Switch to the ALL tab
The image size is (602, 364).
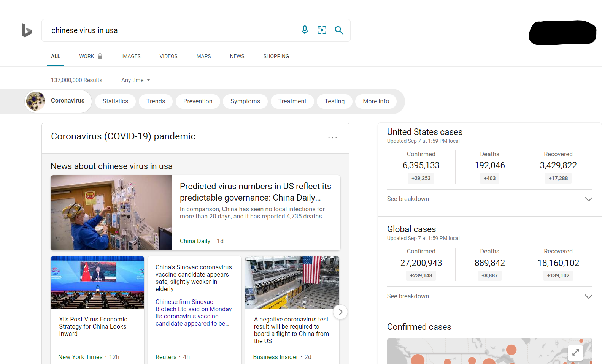(x=56, y=56)
